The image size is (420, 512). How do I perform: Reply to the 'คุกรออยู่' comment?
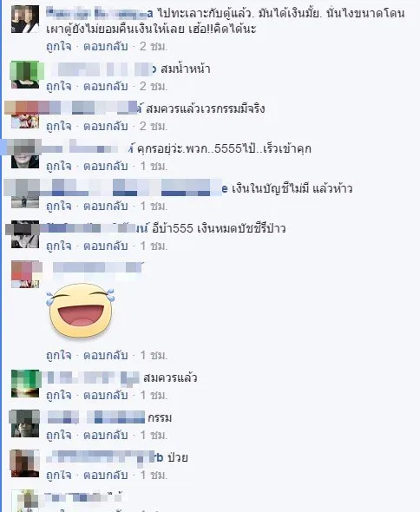pos(106,167)
